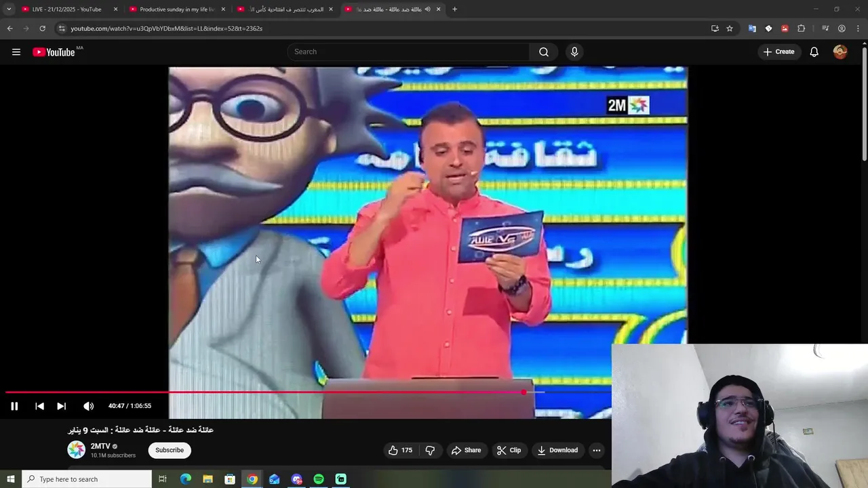Switch to the LIVE - 21/12/2025 tab
Screen dimensions: 868x488
(66, 9)
